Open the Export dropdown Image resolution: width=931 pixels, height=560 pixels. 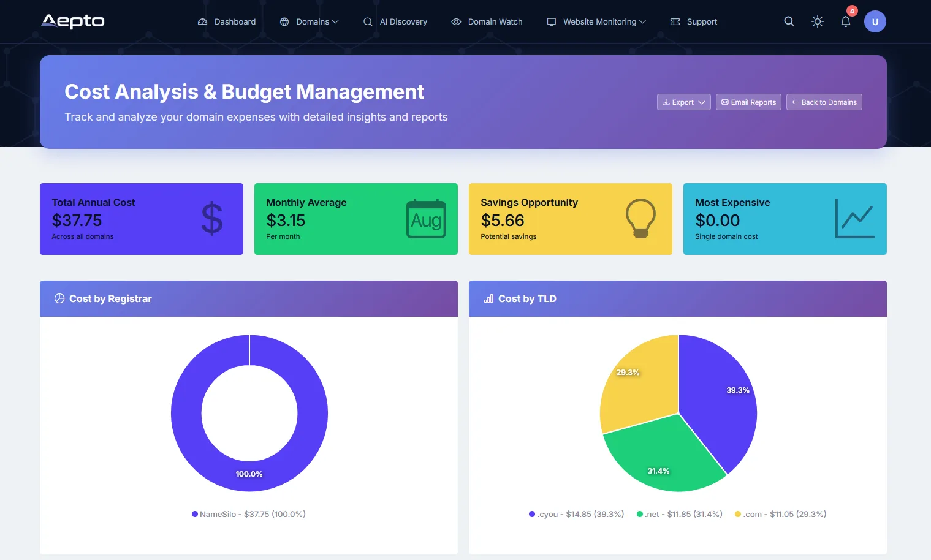[684, 102]
